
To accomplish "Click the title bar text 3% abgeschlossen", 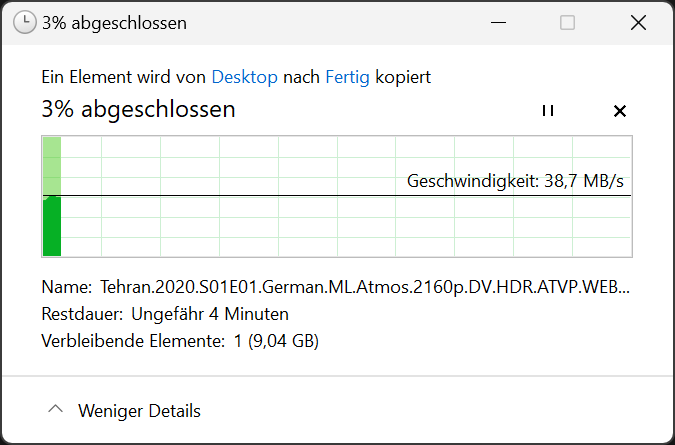I will 115,23.
